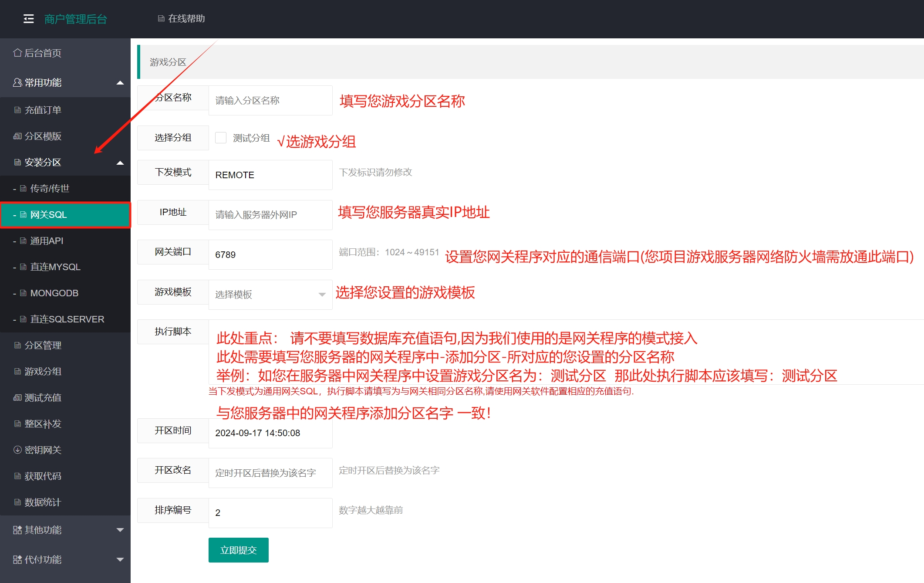This screenshot has height=583, width=924.
Task: Click the home icon beside 后台首页
Action: (x=17, y=53)
